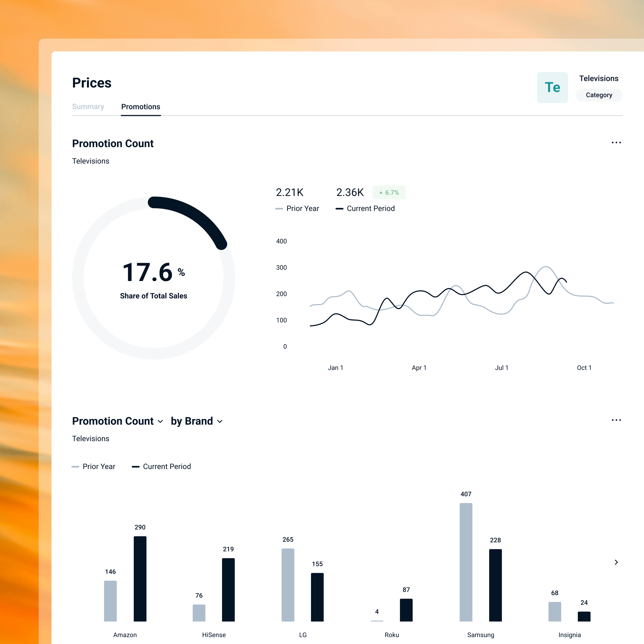Click Amazon's current period bar of 290
Viewport: 644px width, 644px height.
pyautogui.click(x=140, y=579)
